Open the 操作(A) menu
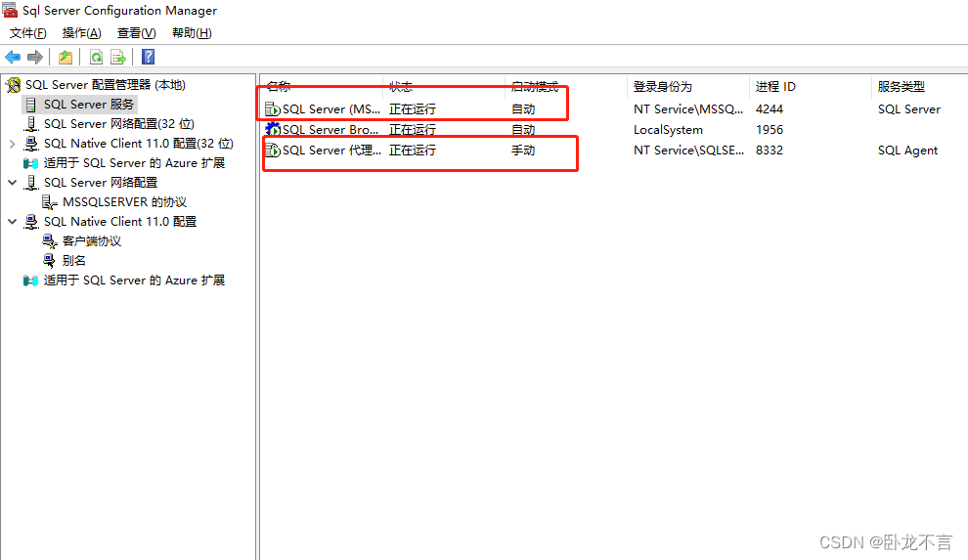The image size is (968, 560). click(81, 33)
